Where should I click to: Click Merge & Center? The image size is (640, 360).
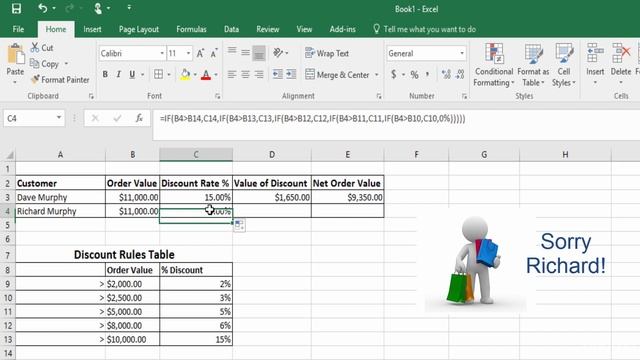pyautogui.click(x=337, y=75)
